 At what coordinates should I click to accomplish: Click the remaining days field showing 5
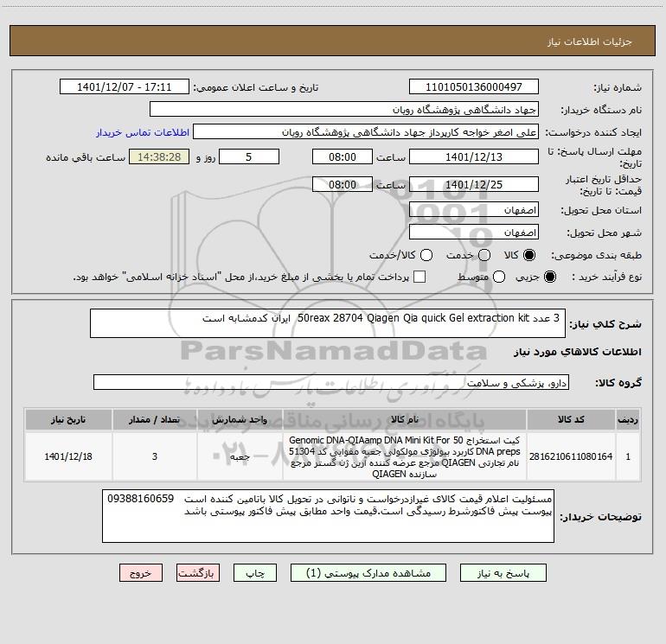(x=249, y=156)
